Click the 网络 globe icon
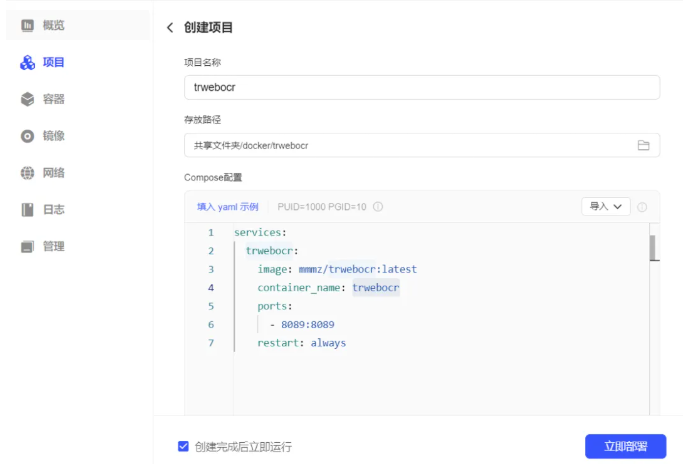This screenshot has height=464, width=686. tap(28, 173)
